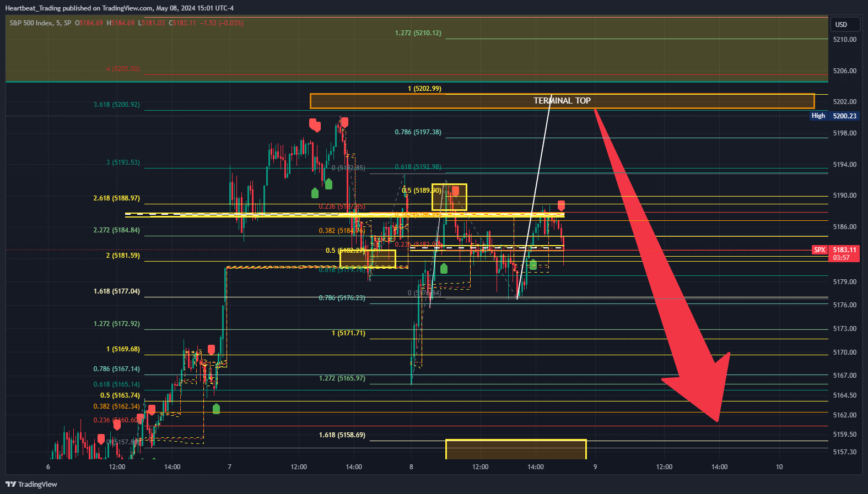Viewport: 868px width, 494px height.
Task: Click the TERMINAL TOP label
Action: tap(562, 101)
